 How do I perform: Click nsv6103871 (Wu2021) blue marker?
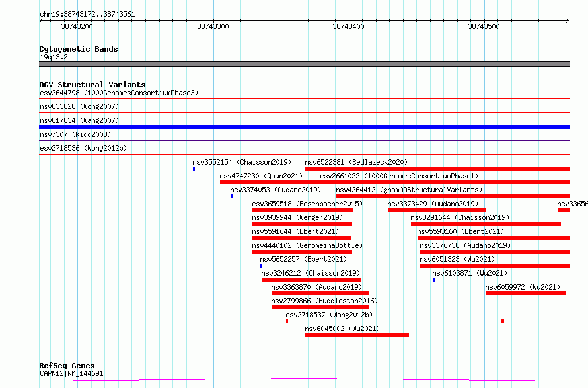(x=433, y=280)
